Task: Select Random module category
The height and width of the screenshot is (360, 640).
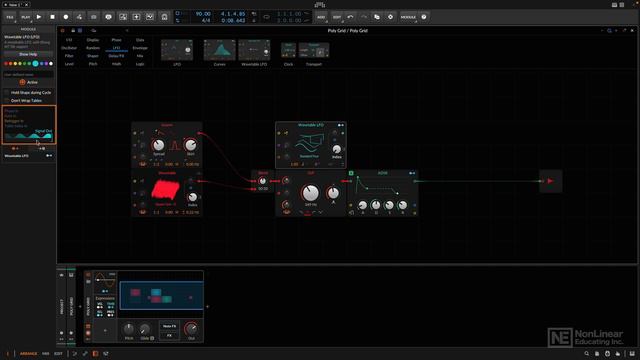Action: pos(93,48)
